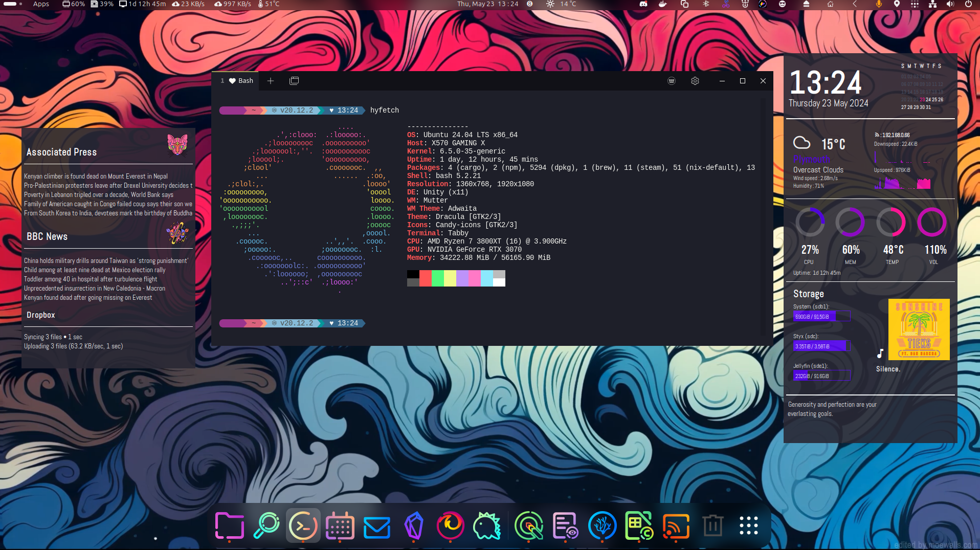Toggle Bluetooth in the top bar
The image size is (980, 550).
(706, 4)
